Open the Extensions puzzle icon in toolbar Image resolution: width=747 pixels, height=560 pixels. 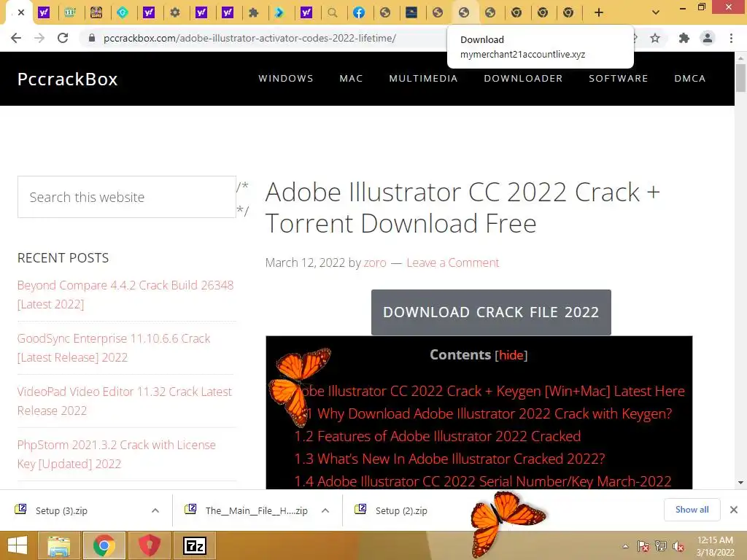click(x=684, y=38)
